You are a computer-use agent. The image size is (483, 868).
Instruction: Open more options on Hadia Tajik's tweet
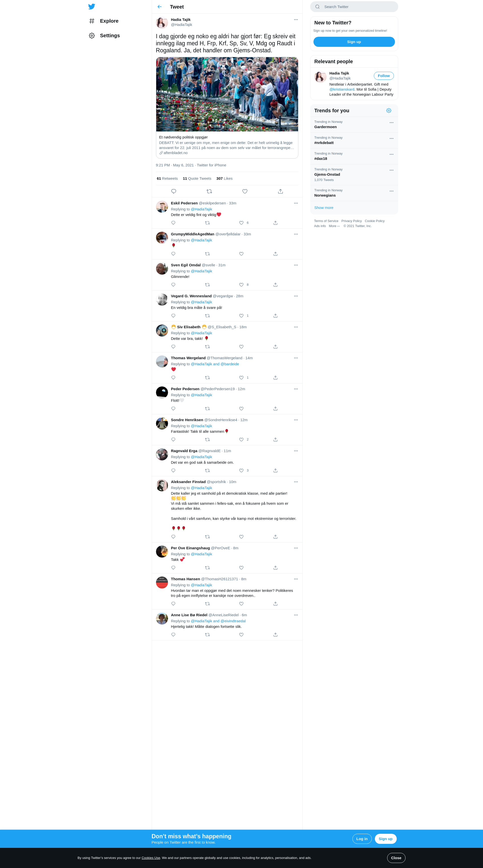click(x=296, y=20)
